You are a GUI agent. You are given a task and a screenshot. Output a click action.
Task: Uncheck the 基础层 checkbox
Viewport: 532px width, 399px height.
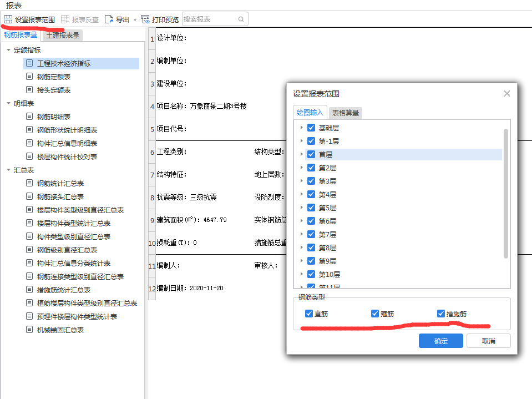[311, 128]
